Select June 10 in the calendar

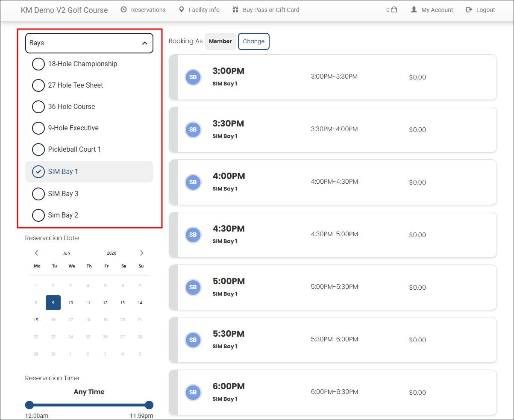[70, 303]
